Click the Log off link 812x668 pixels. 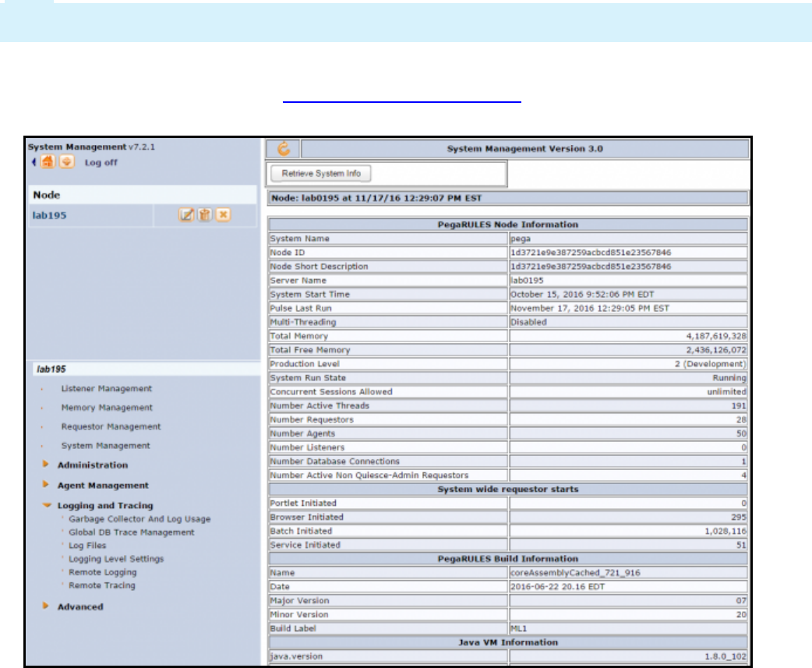pos(101,163)
